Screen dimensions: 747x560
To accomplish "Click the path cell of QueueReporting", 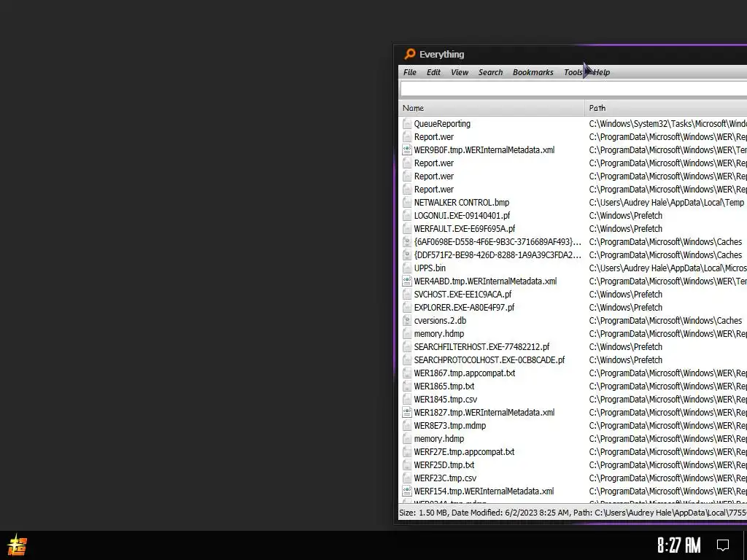I will (668, 124).
